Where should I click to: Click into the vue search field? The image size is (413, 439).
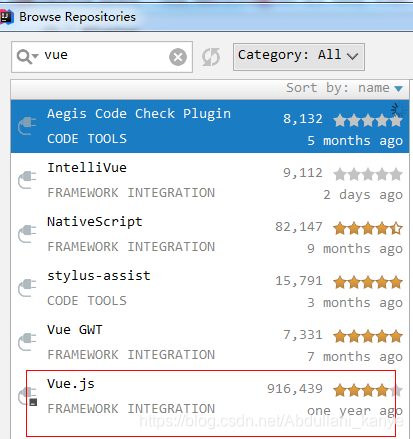(x=102, y=57)
